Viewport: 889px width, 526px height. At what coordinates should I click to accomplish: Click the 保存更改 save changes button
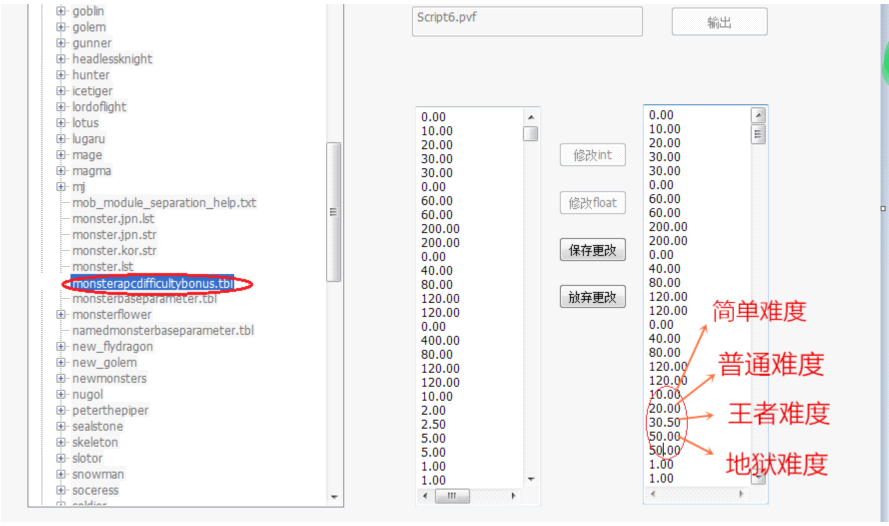pyautogui.click(x=592, y=251)
